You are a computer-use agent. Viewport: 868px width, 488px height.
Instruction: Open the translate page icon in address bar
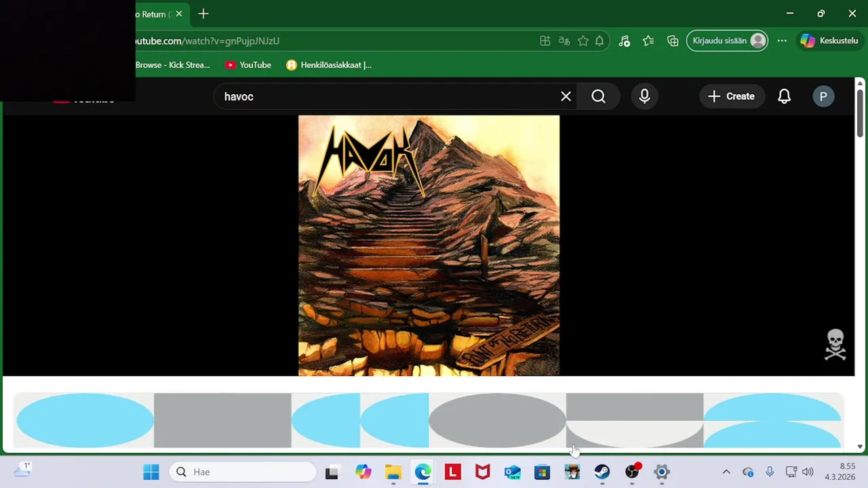click(x=564, y=41)
